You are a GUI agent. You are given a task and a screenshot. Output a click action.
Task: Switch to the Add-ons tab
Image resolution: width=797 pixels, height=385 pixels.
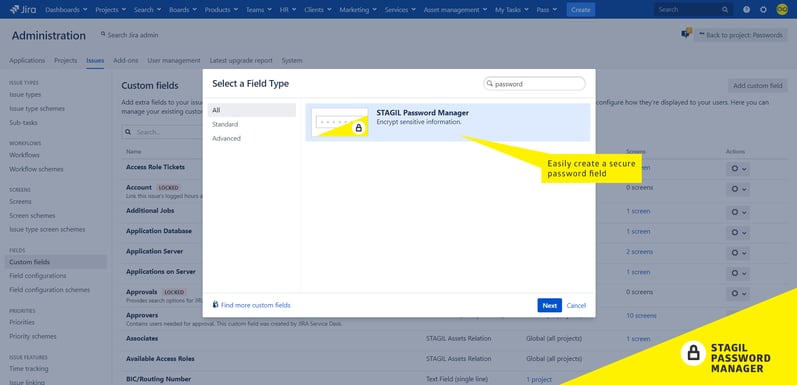pos(126,61)
